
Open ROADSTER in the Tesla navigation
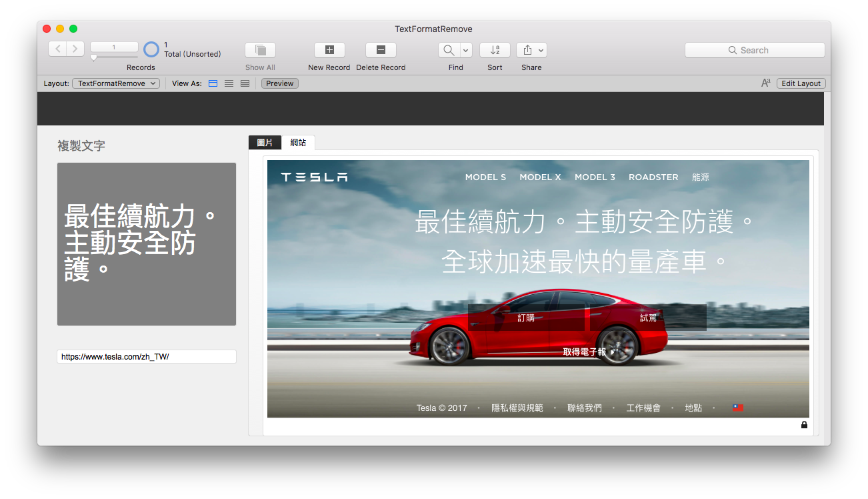[653, 177]
